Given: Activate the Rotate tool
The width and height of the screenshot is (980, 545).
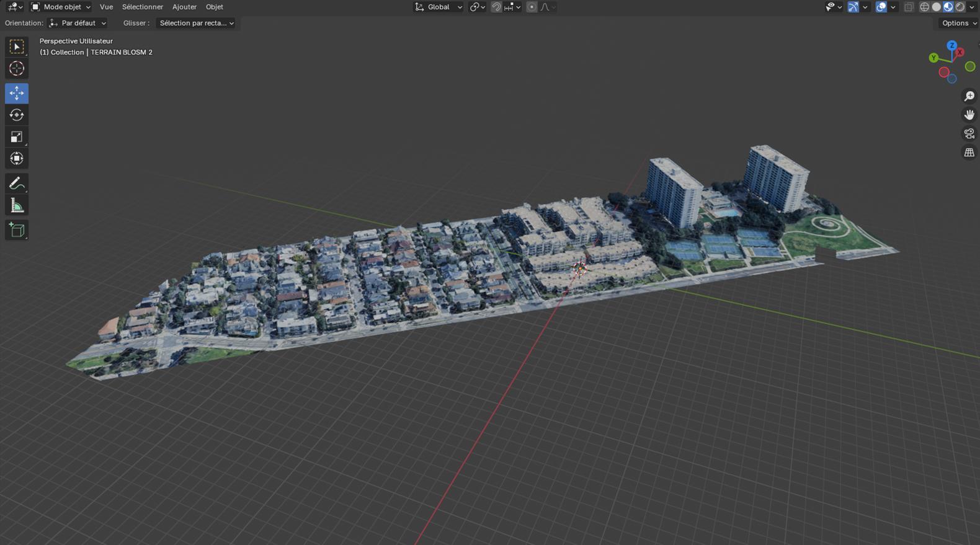Looking at the screenshot, I should (x=17, y=115).
